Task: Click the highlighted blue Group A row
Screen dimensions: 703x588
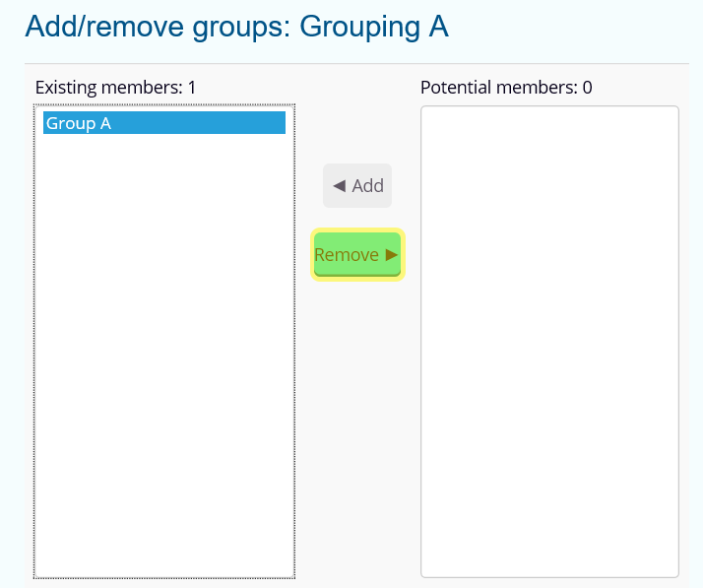Action: click(x=197, y=123)
